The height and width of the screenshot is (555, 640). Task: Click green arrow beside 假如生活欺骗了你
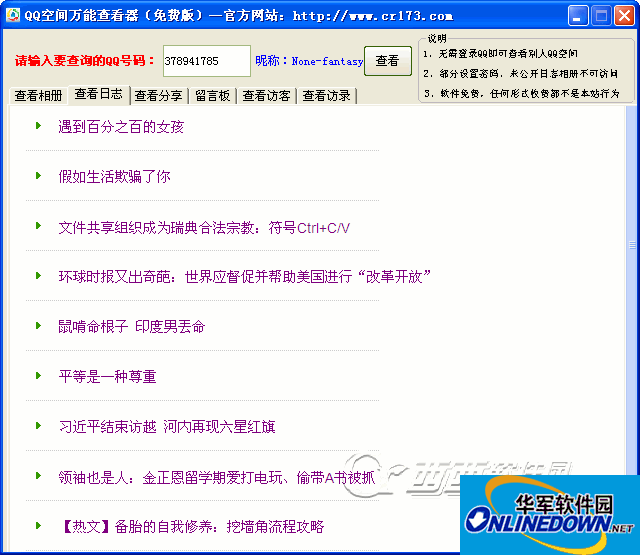tap(38, 175)
